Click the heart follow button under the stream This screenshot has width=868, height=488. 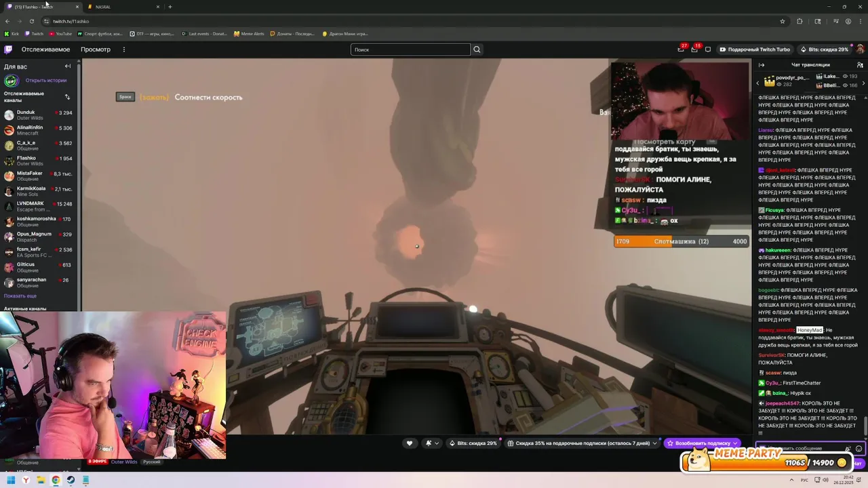pos(409,443)
